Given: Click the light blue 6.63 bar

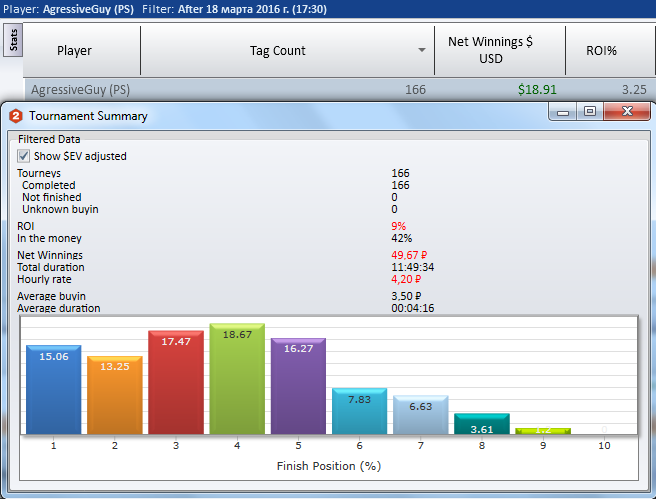Looking at the screenshot, I should (x=420, y=415).
